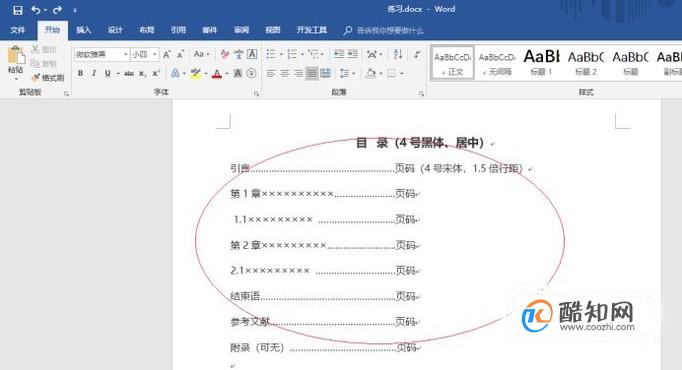Open the Font dialog launcher
Viewport: 682px width, 370px height.
(x=256, y=93)
